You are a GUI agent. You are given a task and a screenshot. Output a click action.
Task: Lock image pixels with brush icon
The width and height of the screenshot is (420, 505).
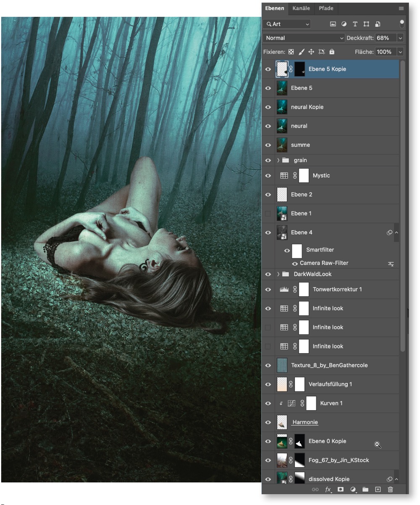(x=301, y=52)
